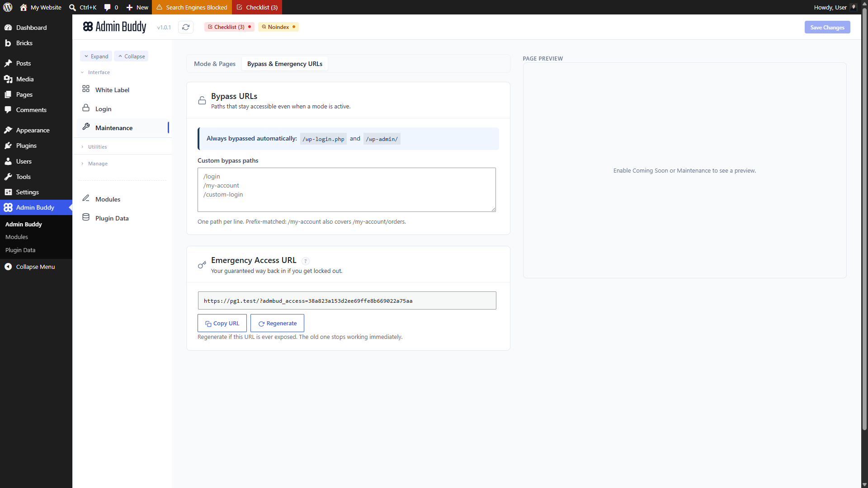Click the help question mark beside Emergency Access URL
Screen dimensions: 868x488
[x=306, y=261]
